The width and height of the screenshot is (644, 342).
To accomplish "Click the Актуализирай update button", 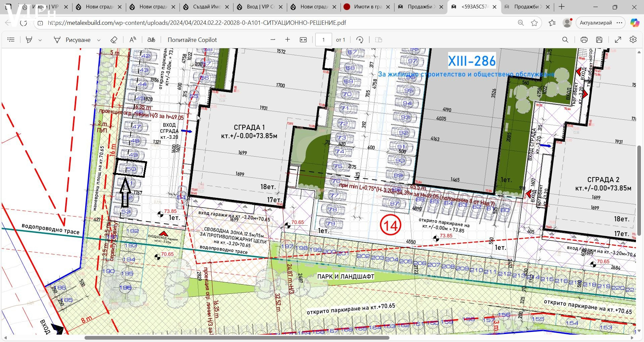I will [x=596, y=23].
